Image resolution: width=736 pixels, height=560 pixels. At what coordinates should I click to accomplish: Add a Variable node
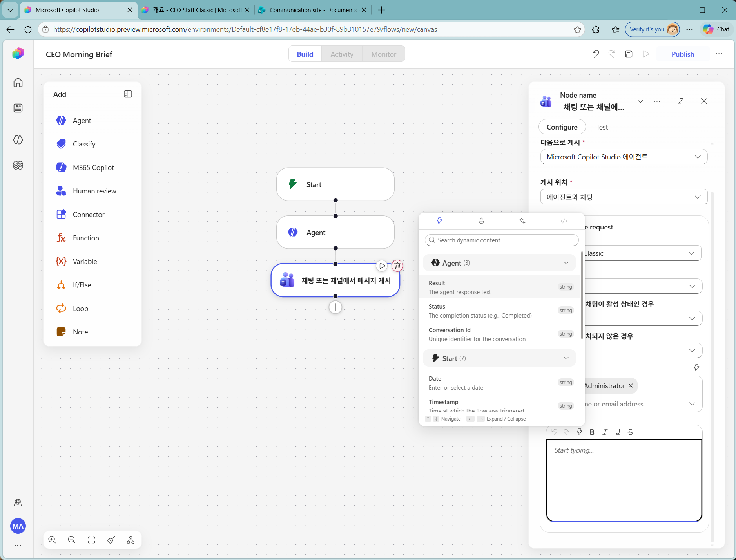pos(92,261)
